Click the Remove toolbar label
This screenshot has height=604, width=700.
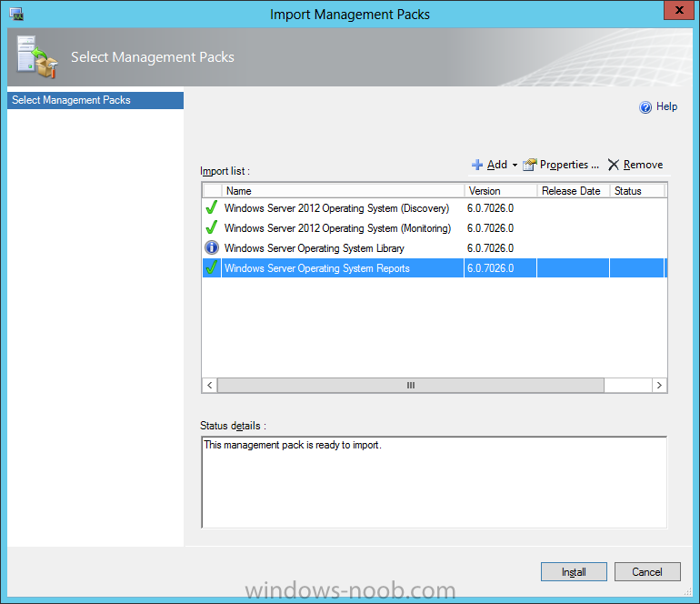click(643, 165)
